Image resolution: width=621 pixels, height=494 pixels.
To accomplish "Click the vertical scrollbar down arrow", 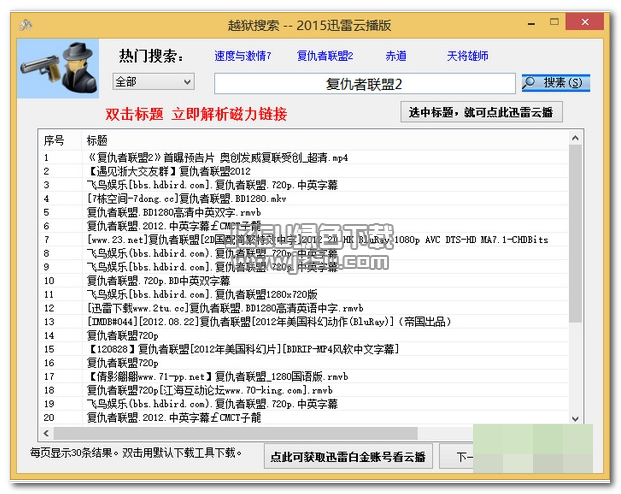I will click(x=575, y=419).
